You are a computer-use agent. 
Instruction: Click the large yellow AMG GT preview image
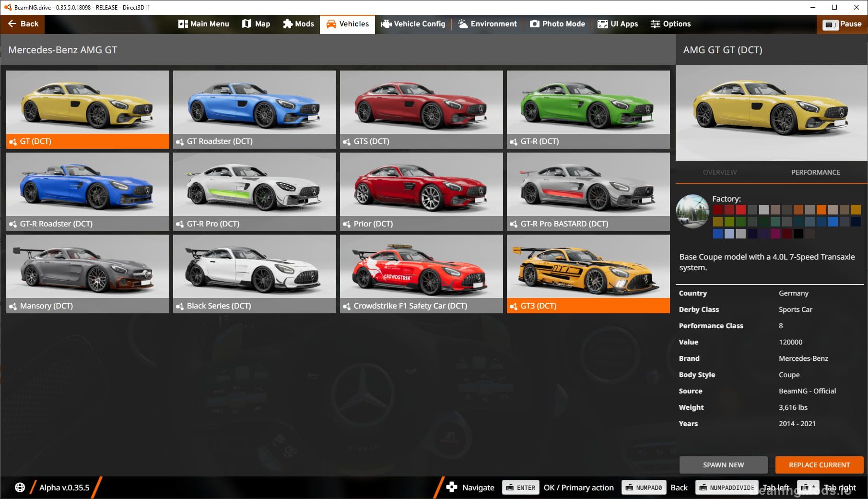pyautogui.click(x=772, y=113)
